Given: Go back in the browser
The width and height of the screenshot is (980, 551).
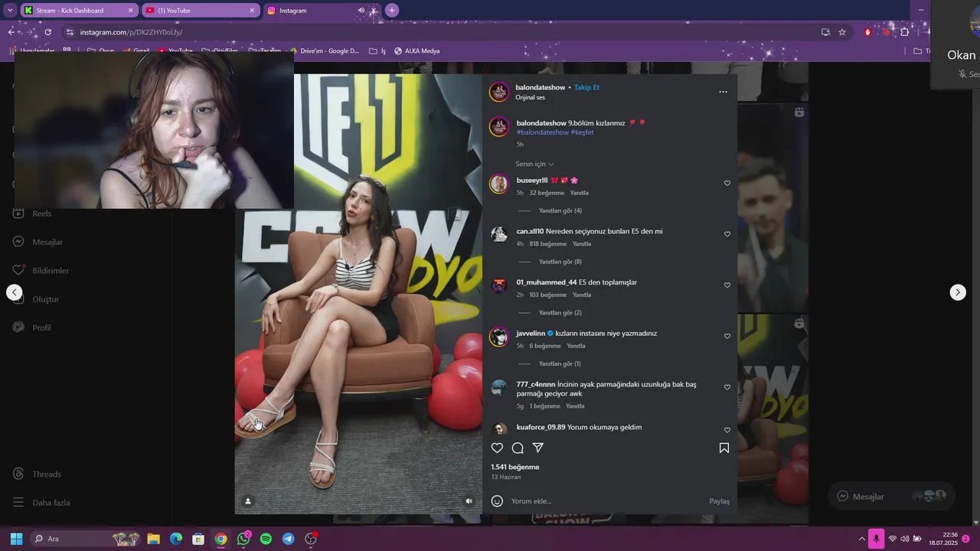Looking at the screenshot, I should [x=11, y=32].
